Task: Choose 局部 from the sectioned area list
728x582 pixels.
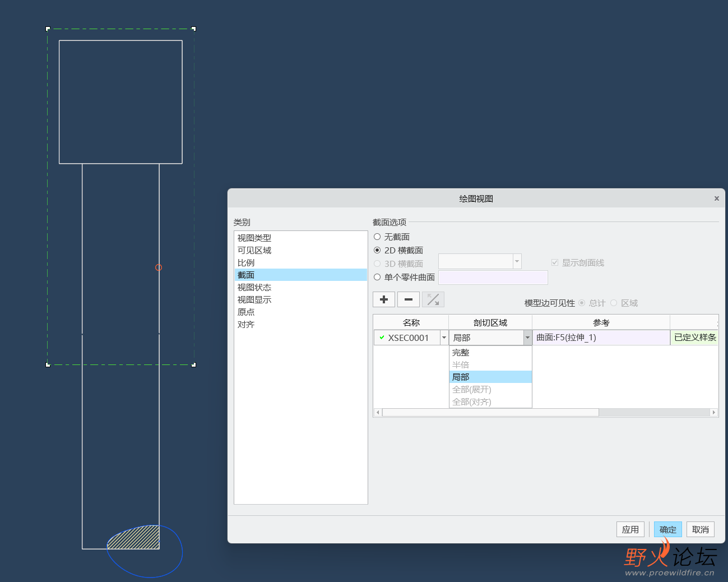Action: click(x=490, y=377)
